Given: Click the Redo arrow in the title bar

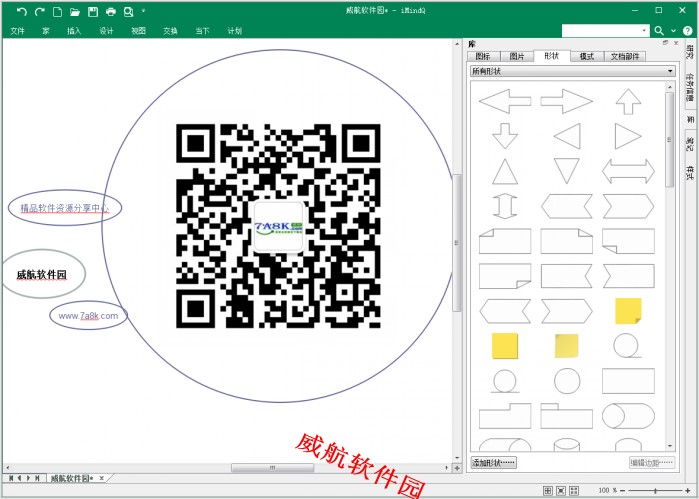Looking at the screenshot, I should (40, 12).
